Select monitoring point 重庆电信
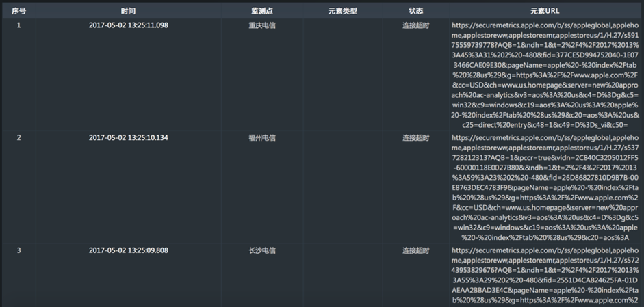This screenshot has height=307, width=644. click(262, 25)
